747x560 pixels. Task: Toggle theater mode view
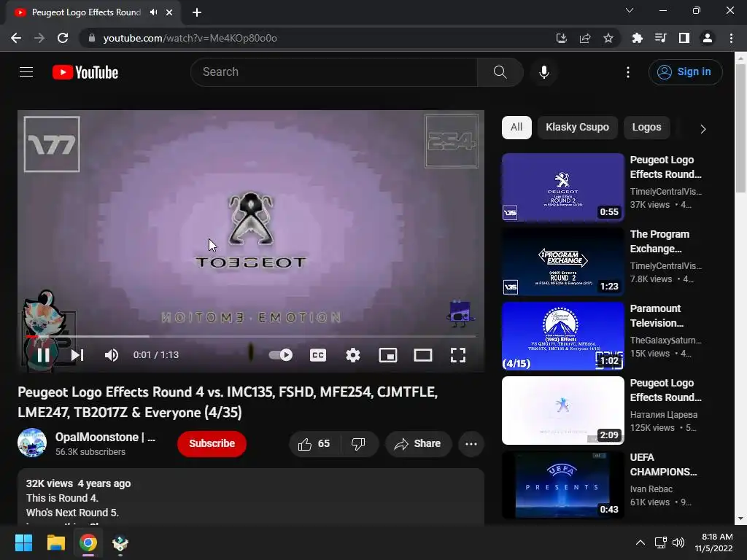point(422,355)
